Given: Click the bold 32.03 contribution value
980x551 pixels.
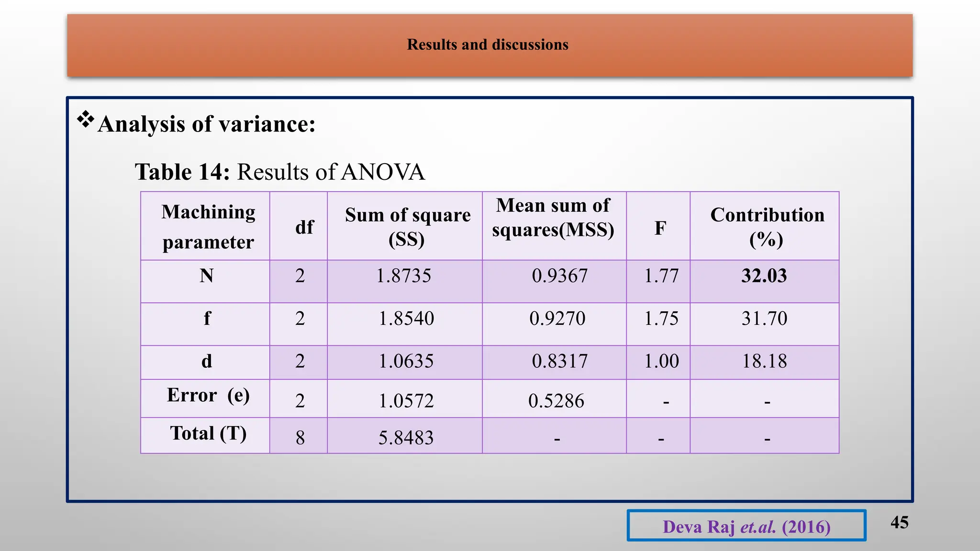Looking at the screenshot, I should click(x=764, y=276).
